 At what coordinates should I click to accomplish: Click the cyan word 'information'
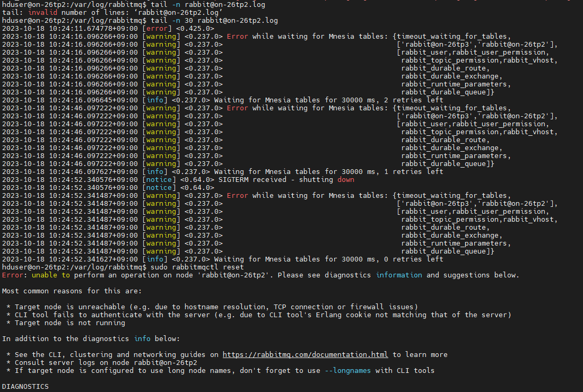399,275
